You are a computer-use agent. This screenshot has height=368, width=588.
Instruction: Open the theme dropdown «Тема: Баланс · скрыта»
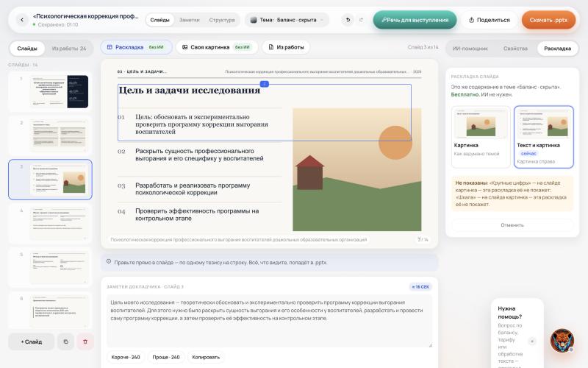pos(287,20)
